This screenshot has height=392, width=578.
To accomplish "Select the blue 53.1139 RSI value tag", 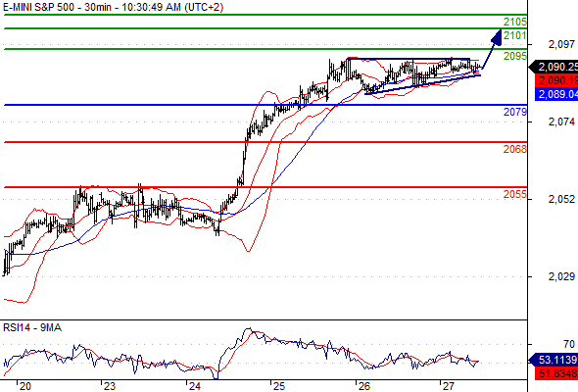I will point(554,360).
